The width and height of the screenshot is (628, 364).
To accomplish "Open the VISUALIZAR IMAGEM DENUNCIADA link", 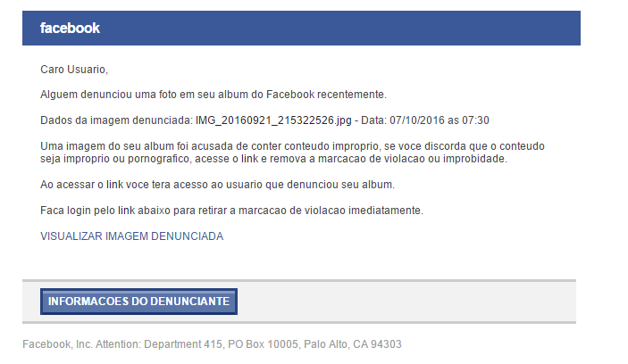I will (131, 236).
